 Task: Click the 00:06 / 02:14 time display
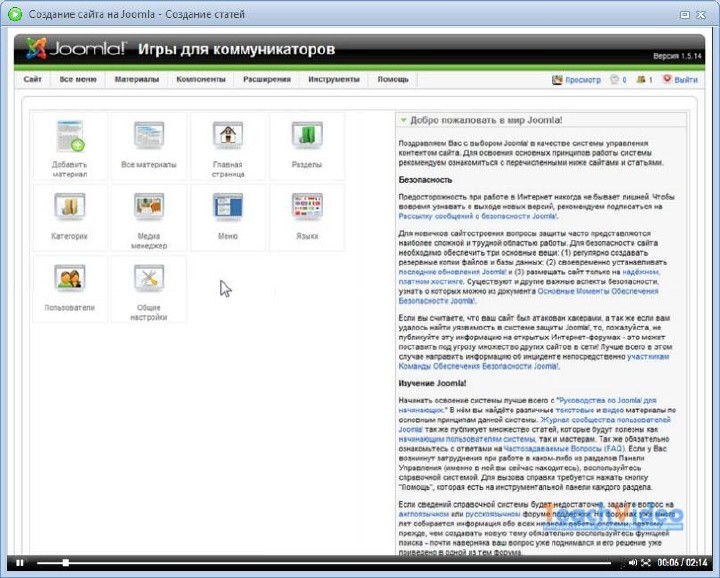click(x=682, y=562)
